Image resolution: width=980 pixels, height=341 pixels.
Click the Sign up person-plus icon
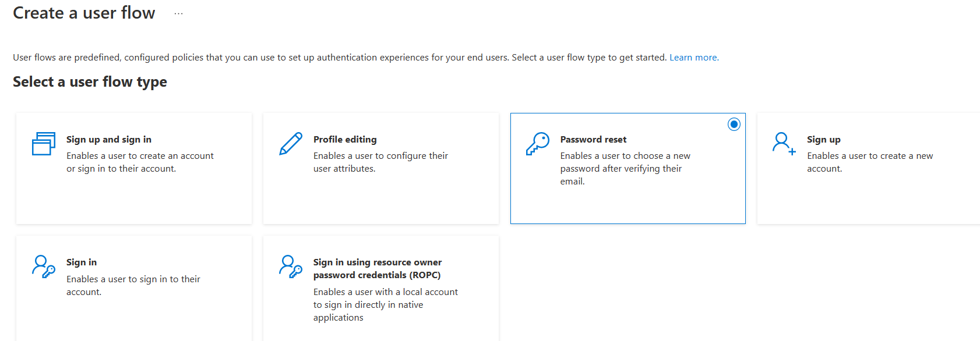(x=784, y=144)
